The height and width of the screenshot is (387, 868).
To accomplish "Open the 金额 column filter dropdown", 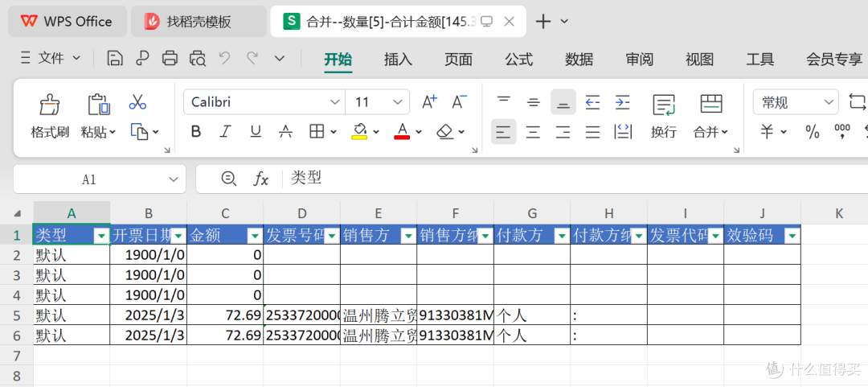I will [256, 237].
